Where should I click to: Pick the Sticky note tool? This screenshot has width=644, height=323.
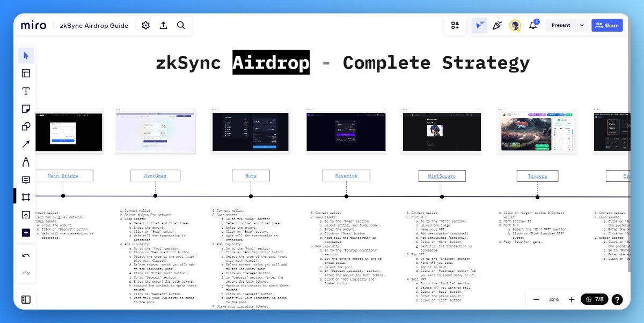(x=26, y=108)
